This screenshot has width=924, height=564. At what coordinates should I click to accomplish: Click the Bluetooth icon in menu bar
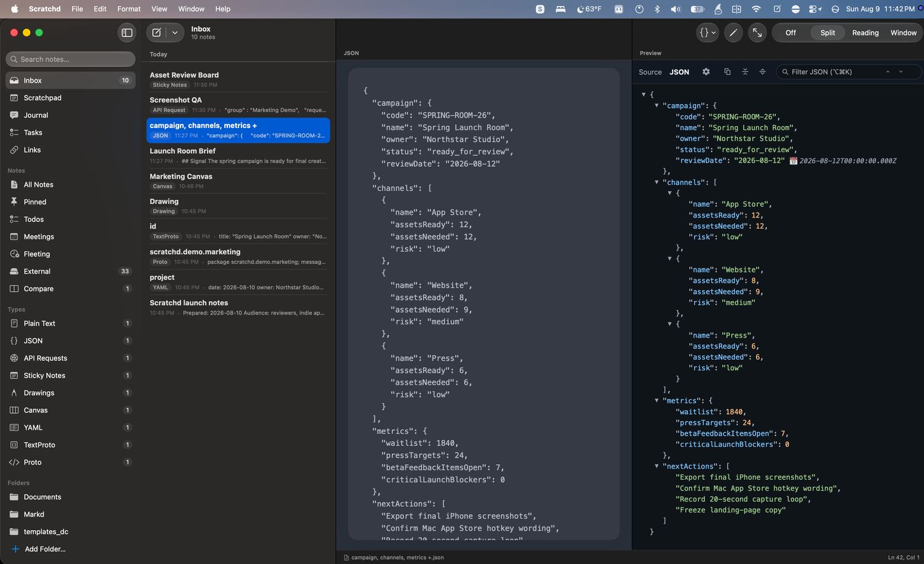tap(657, 9)
